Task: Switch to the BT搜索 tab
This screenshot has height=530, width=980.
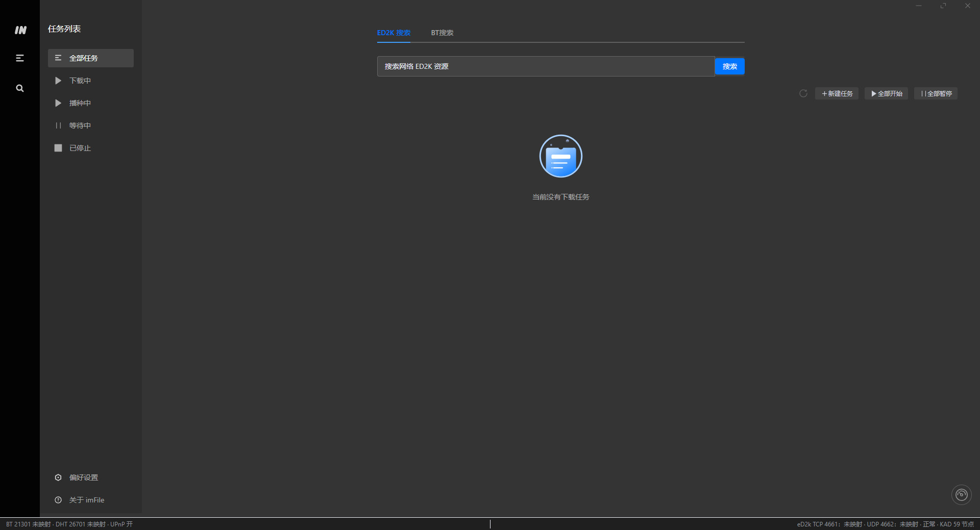Action: [x=442, y=33]
